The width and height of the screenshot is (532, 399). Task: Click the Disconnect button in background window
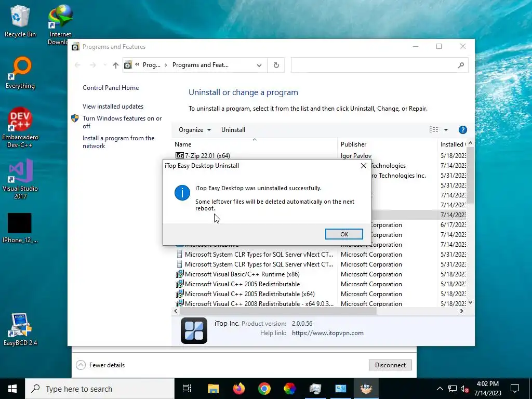click(390, 365)
